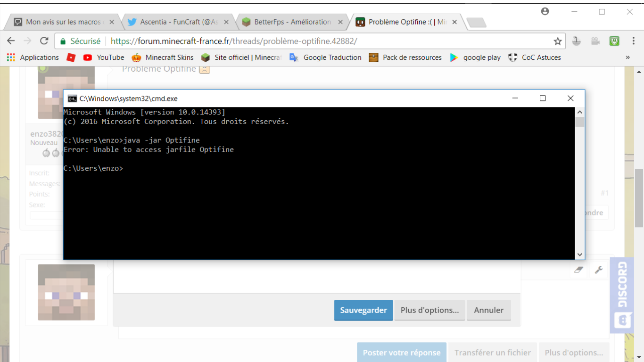Click the sad smiley in the thread title
The image size is (644, 362).
204,69
